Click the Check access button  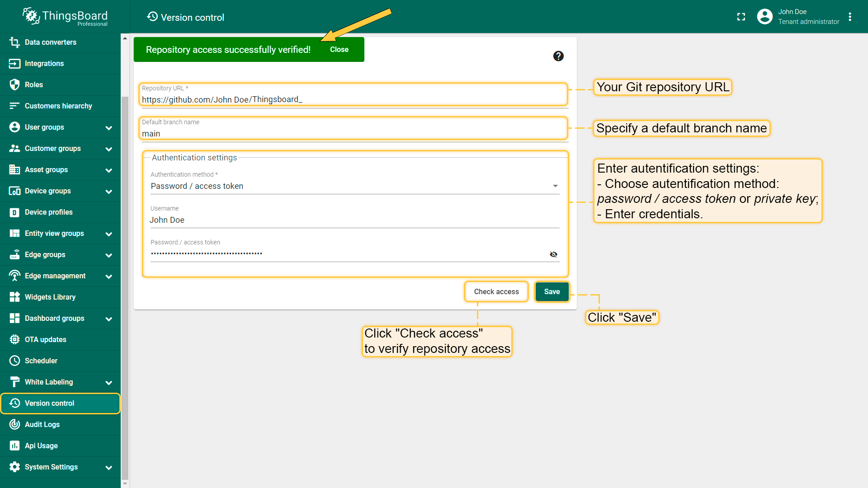tap(496, 291)
